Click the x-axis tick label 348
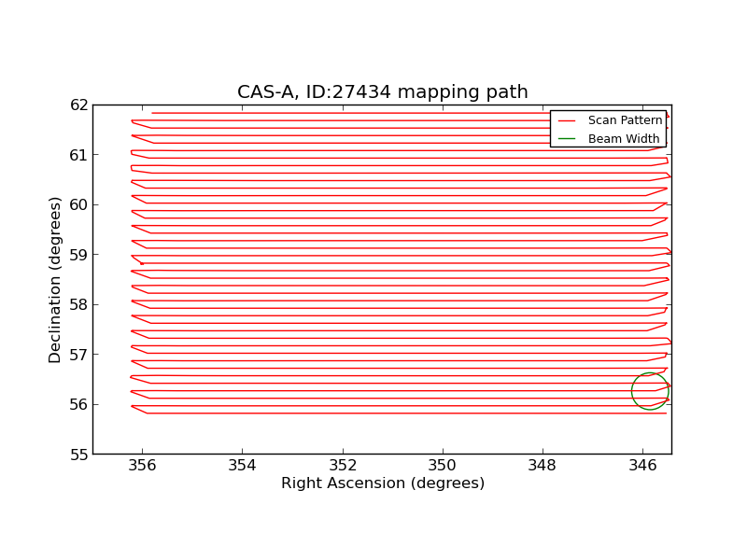The height and width of the screenshot is (560, 747). (543, 465)
